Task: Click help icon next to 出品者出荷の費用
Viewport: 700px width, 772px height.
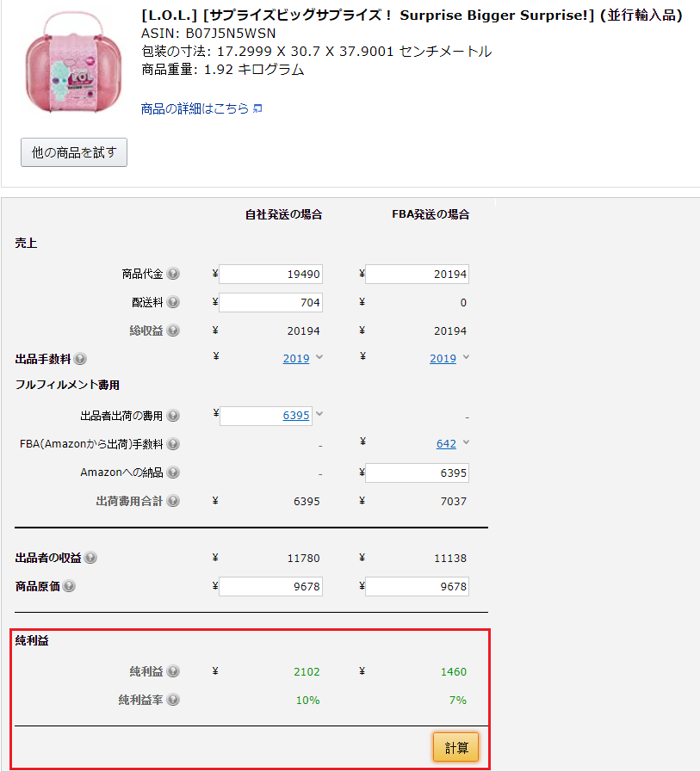Action: tap(173, 416)
